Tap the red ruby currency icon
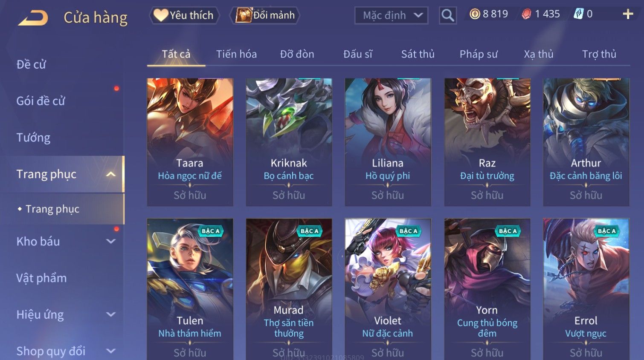This screenshot has width=644, height=360. pyautogui.click(x=527, y=14)
